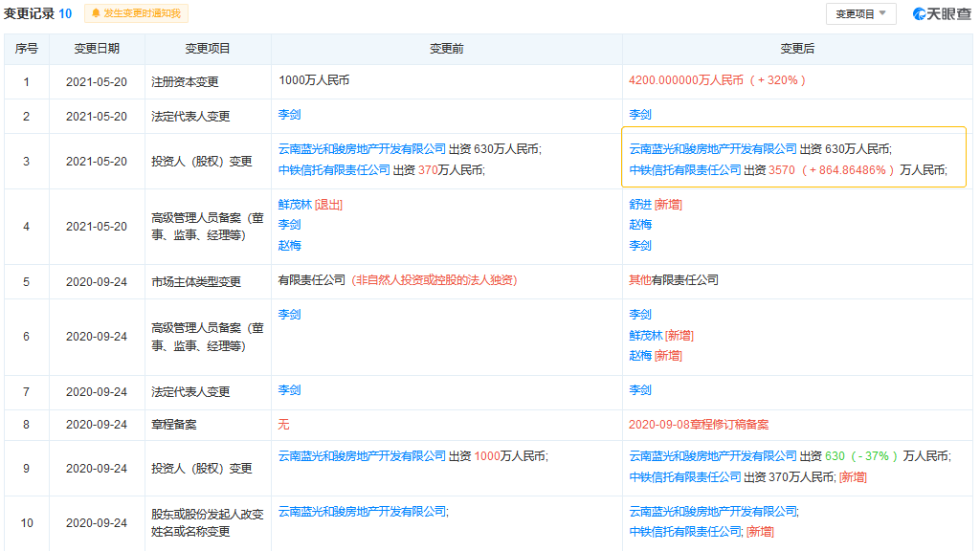The width and height of the screenshot is (980, 551).
Task: Click the 变更日期 column header
Action: tap(97, 49)
